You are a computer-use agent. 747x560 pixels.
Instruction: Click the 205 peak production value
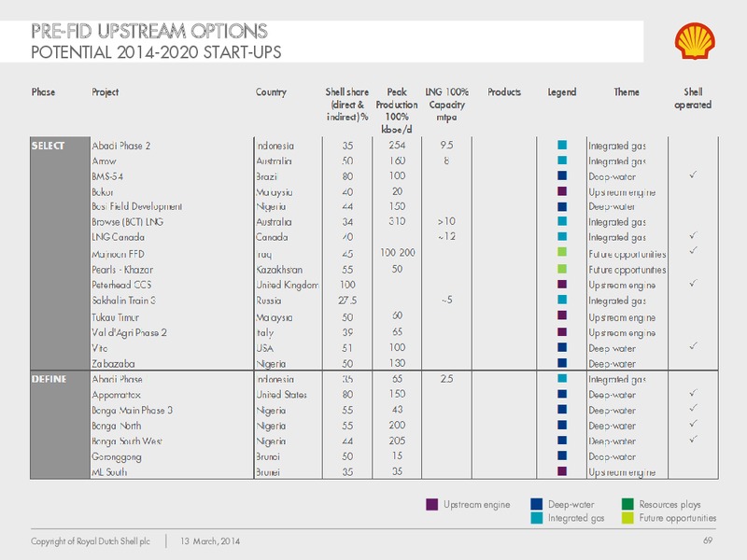click(397, 441)
